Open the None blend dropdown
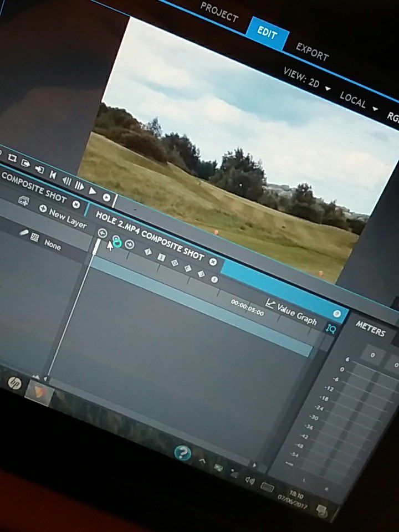Screen dimensions: 399x532 click(53, 244)
